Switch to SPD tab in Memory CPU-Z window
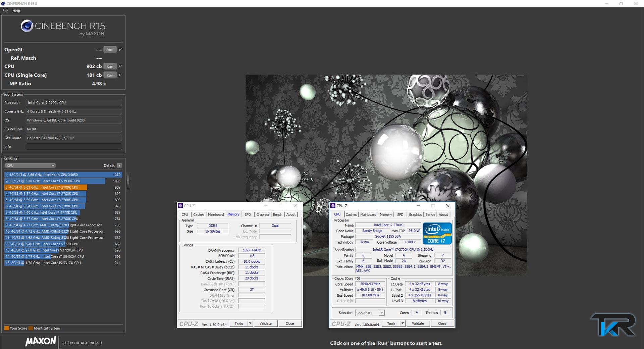Image resolution: width=644 pixels, height=349 pixels. pos(248,214)
